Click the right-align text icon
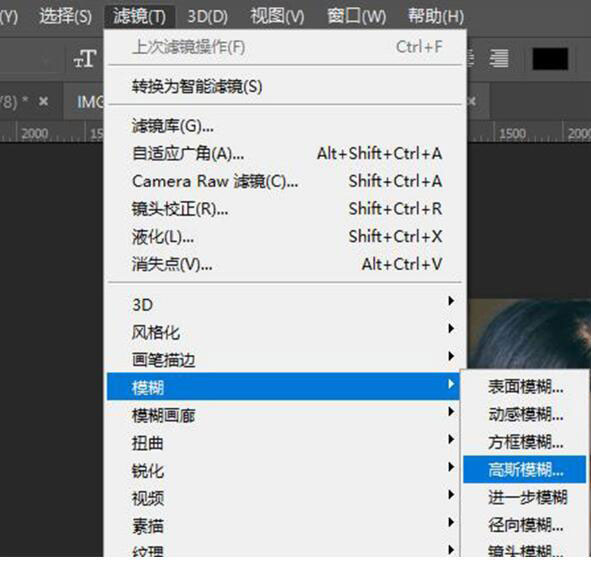Viewport: 591px width, 563px height. coord(498,59)
